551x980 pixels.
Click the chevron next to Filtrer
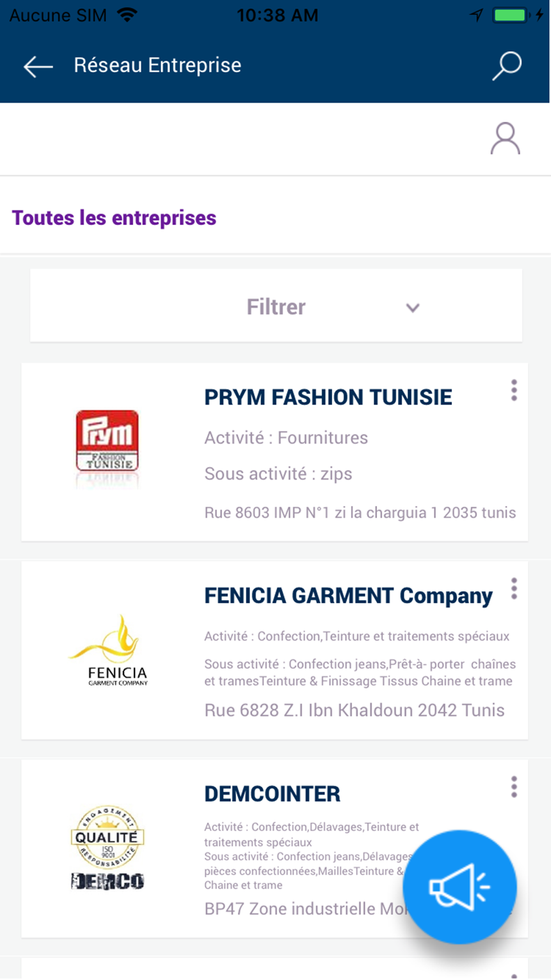tap(413, 308)
